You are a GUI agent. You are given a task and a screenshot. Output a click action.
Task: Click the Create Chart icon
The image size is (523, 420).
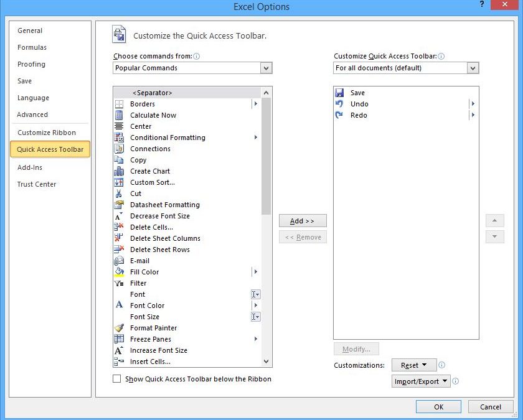[x=119, y=171]
